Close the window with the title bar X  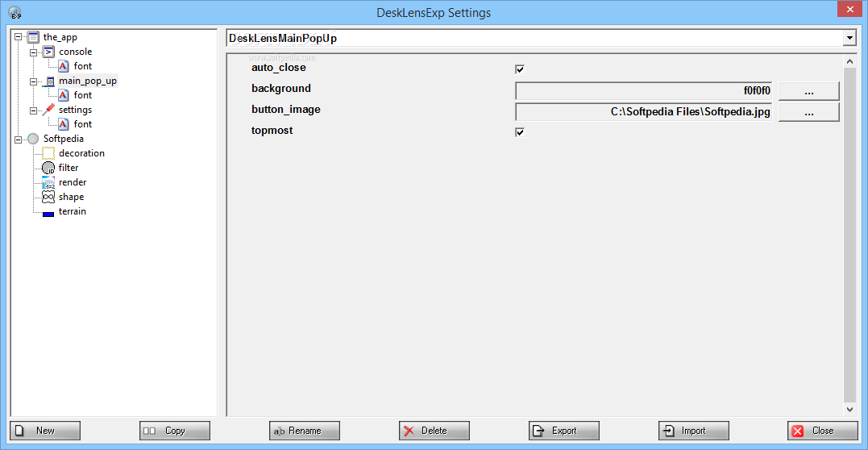(851, 10)
